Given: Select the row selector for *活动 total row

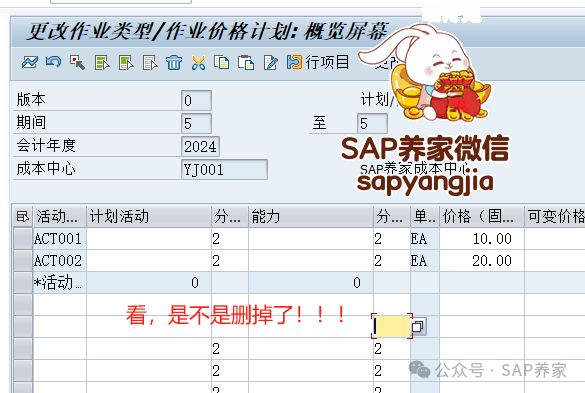Looking at the screenshot, I should click(23, 283).
